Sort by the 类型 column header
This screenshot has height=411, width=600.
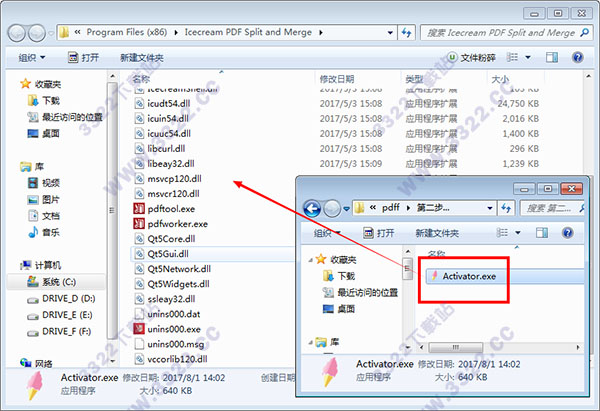pos(415,79)
